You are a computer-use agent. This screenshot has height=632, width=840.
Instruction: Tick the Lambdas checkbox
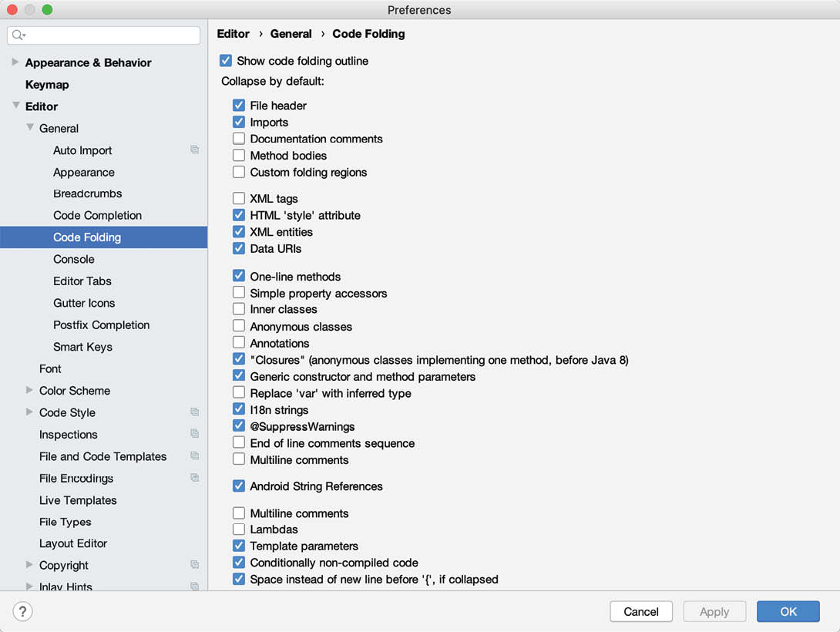[x=239, y=529]
